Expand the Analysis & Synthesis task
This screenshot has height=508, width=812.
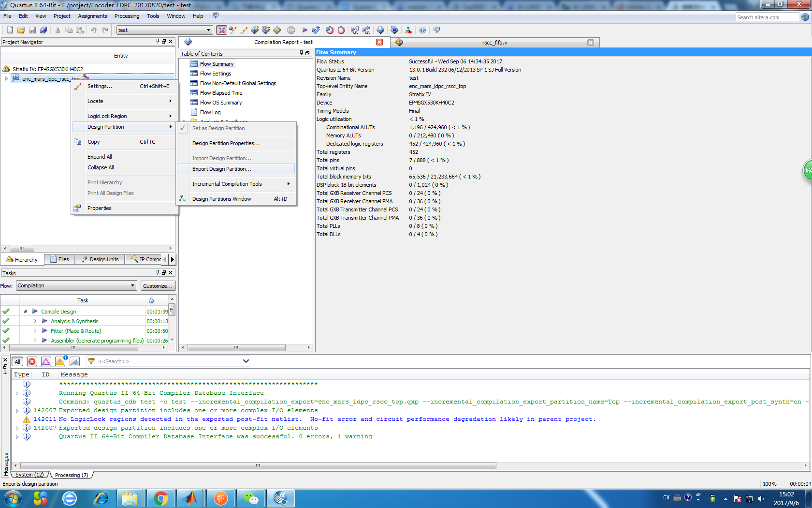[x=35, y=321]
